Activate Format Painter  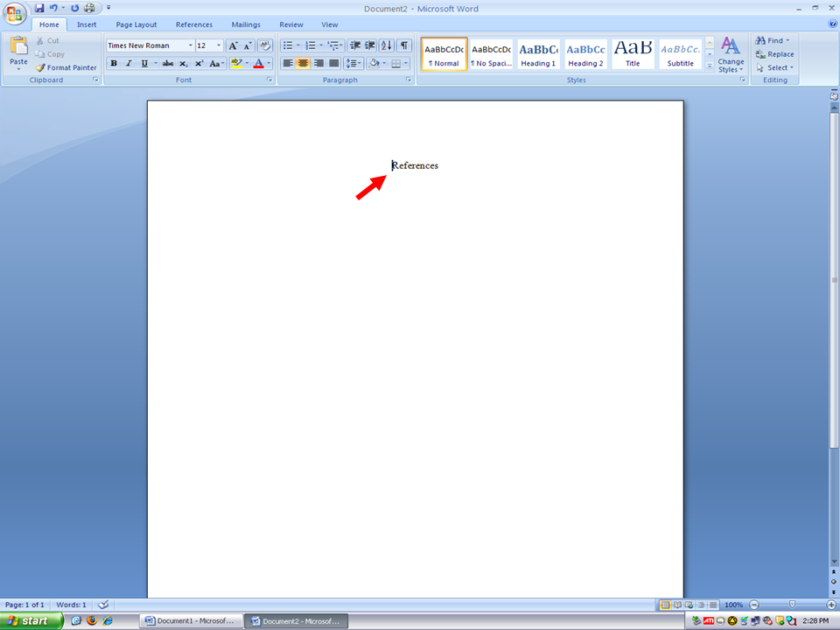66,67
